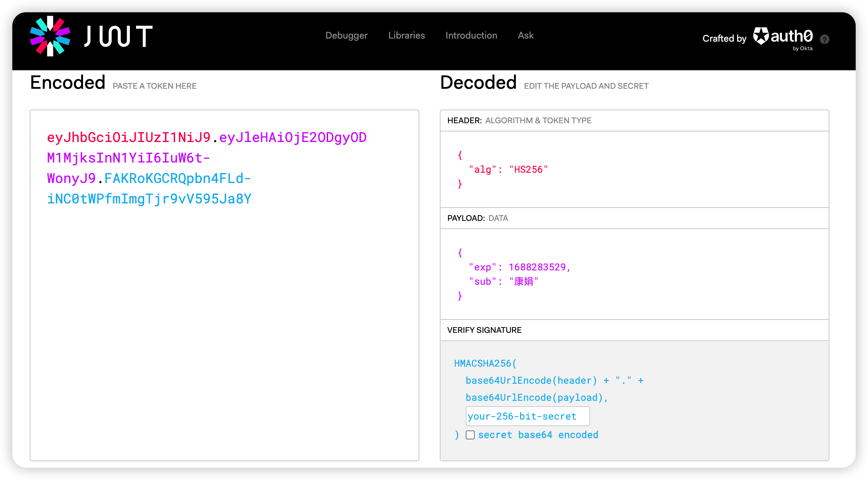The image size is (868, 480).
Task: Click the "secret base64 encoded" label text
Action: pos(538,435)
